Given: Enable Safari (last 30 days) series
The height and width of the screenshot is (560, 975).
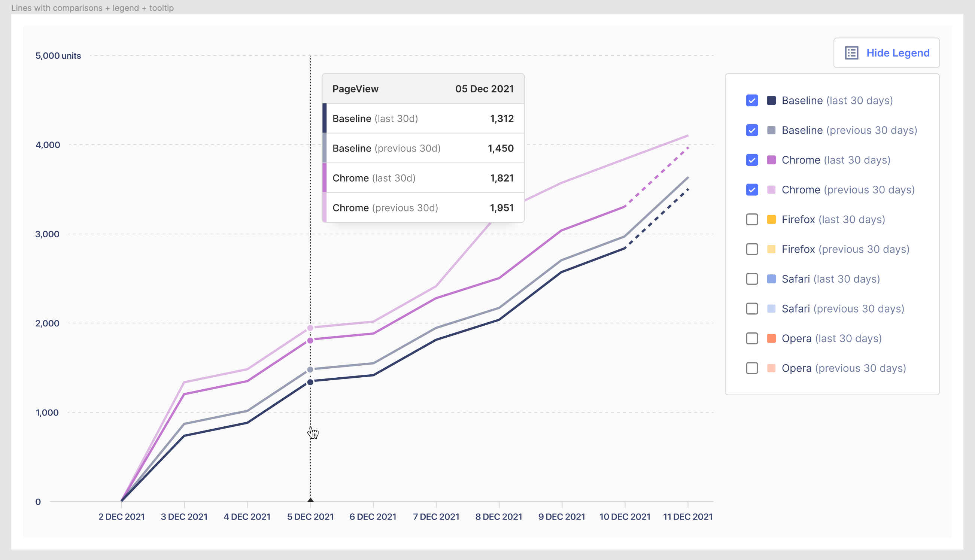Looking at the screenshot, I should pos(751,279).
